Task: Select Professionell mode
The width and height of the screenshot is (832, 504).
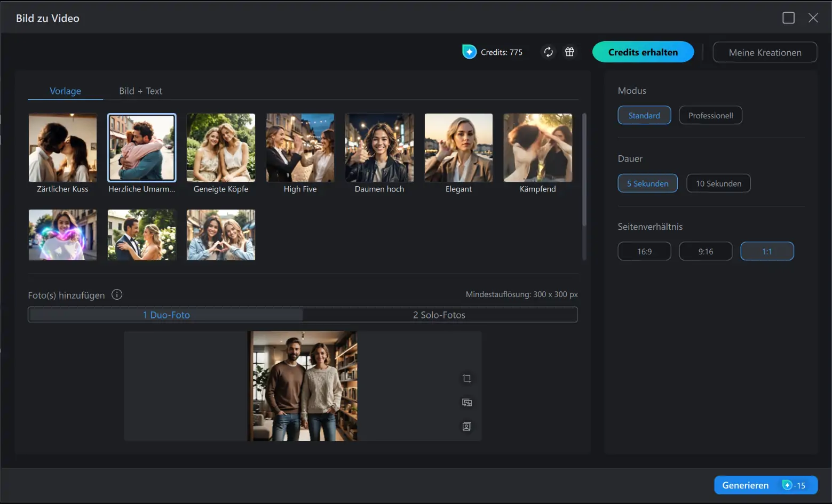Action: (x=710, y=115)
